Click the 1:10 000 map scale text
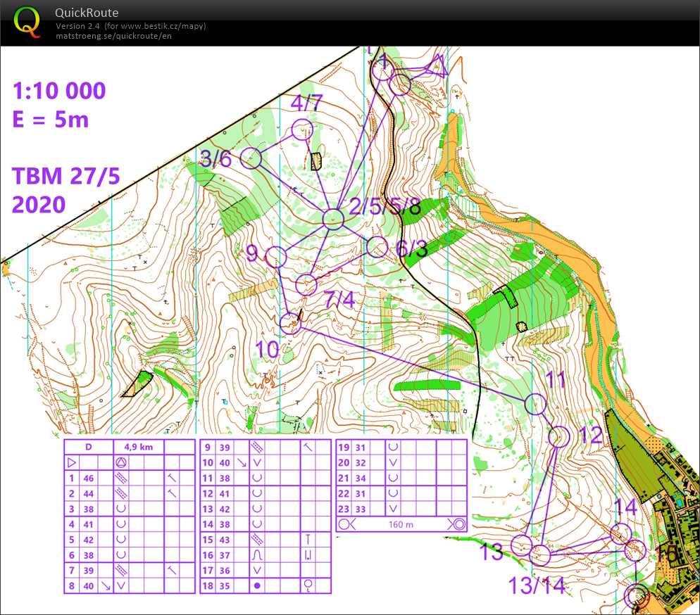The image size is (700, 615). click(x=59, y=91)
